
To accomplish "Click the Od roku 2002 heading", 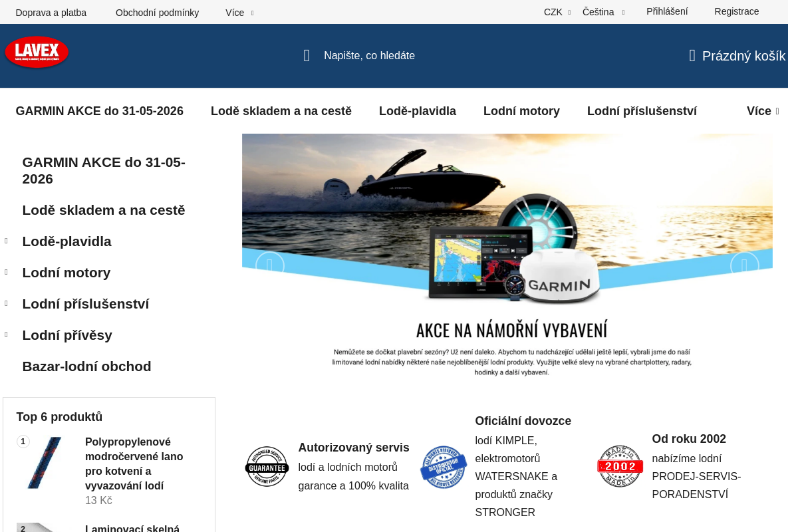I will click(x=689, y=439).
